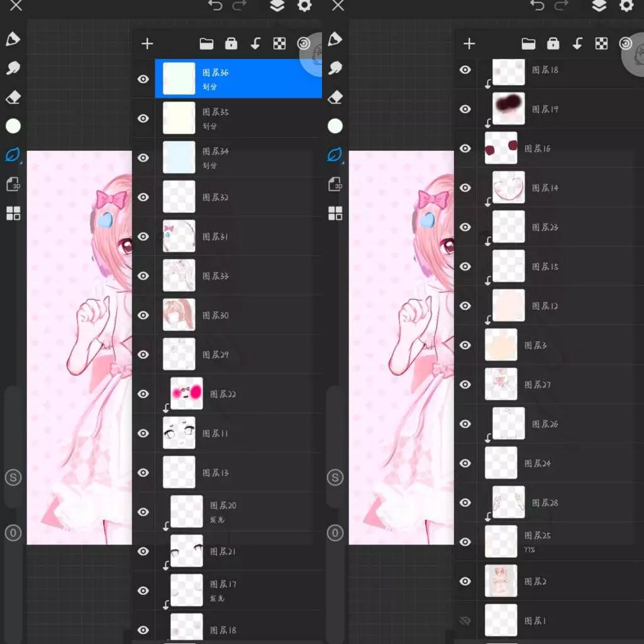Hide layer 图层35 with its eye icon
Screen dimensions: 644x644
pyautogui.click(x=143, y=118)
